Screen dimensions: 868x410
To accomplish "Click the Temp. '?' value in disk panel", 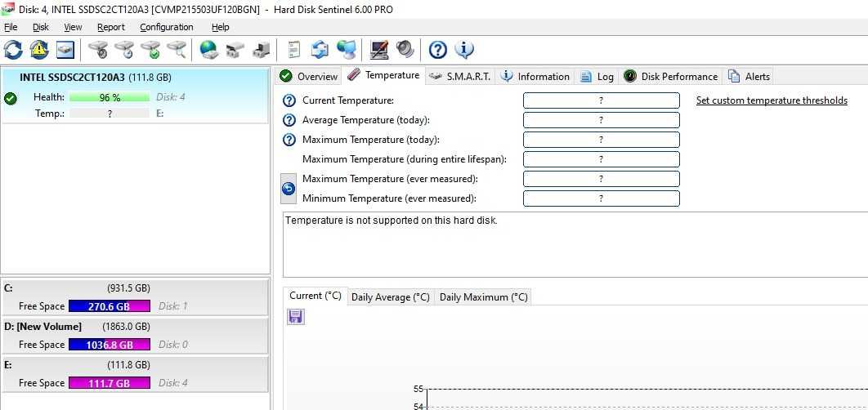I will point(110,114).
